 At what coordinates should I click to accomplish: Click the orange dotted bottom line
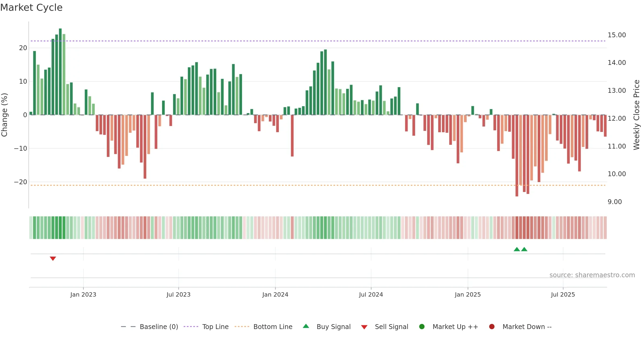coord(318,185)
